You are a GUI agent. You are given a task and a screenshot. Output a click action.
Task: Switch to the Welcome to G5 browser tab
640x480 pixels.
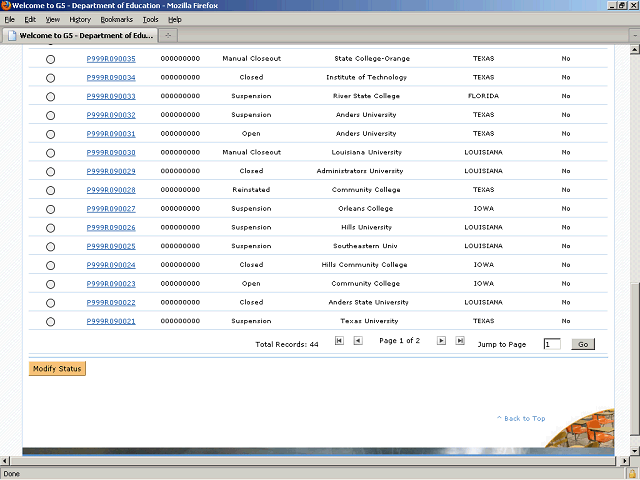click(80, 36)
